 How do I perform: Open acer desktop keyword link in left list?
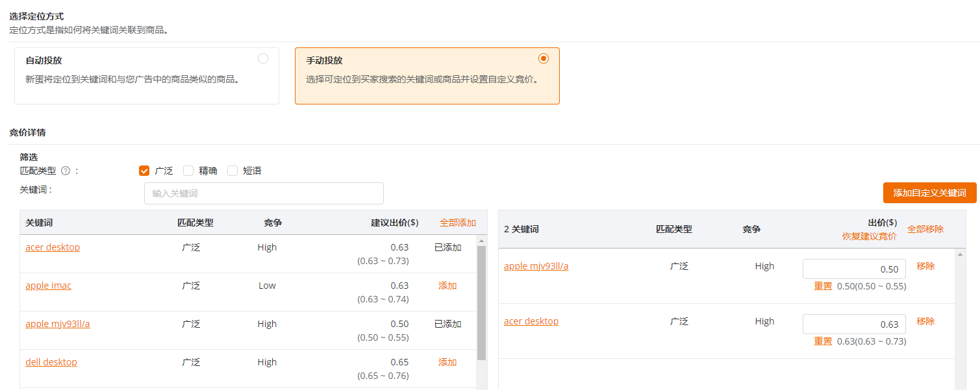point(53,247)
